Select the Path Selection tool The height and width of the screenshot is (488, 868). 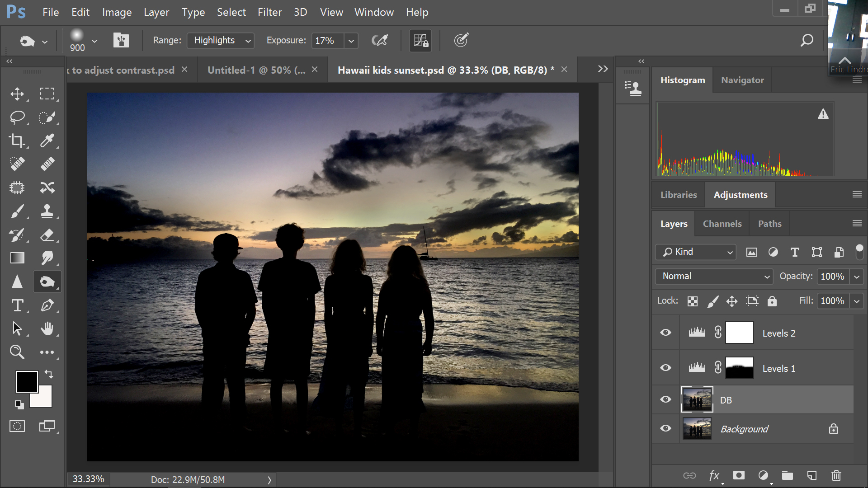coord(17,328)
